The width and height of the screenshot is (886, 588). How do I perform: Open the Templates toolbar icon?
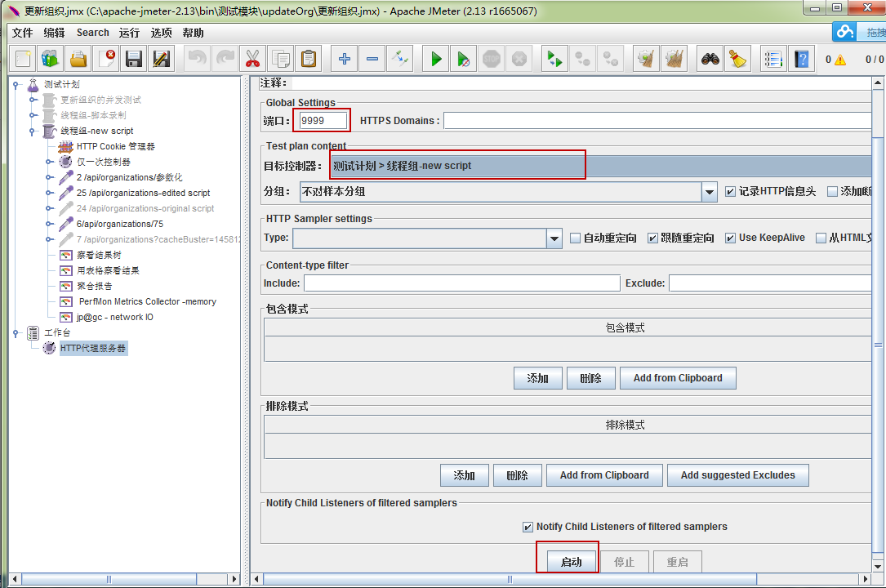tap(51, 59)
